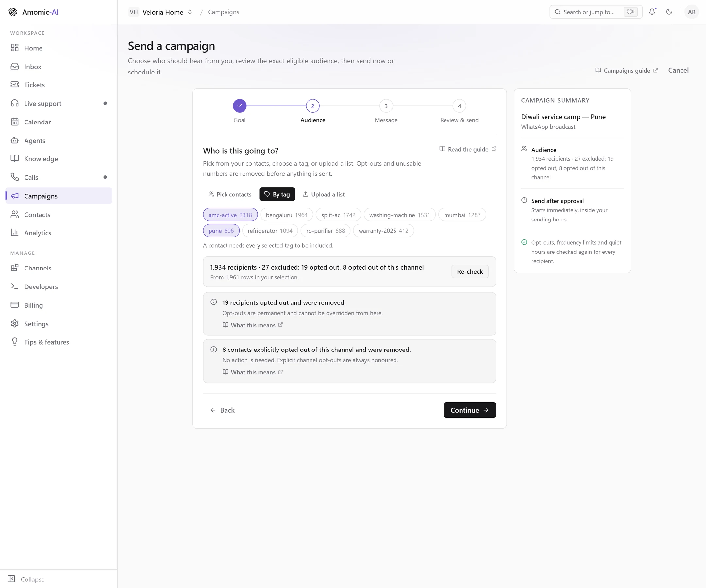Open Read the guide link
The width and height of the screenshot is (706, 588).
point(468,149)
